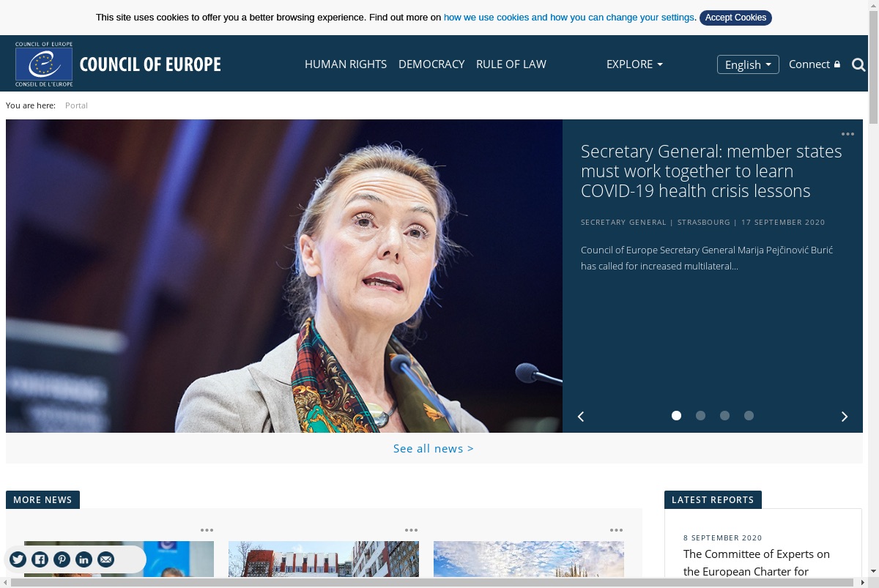Share page by email icon

tap(106, 559)
